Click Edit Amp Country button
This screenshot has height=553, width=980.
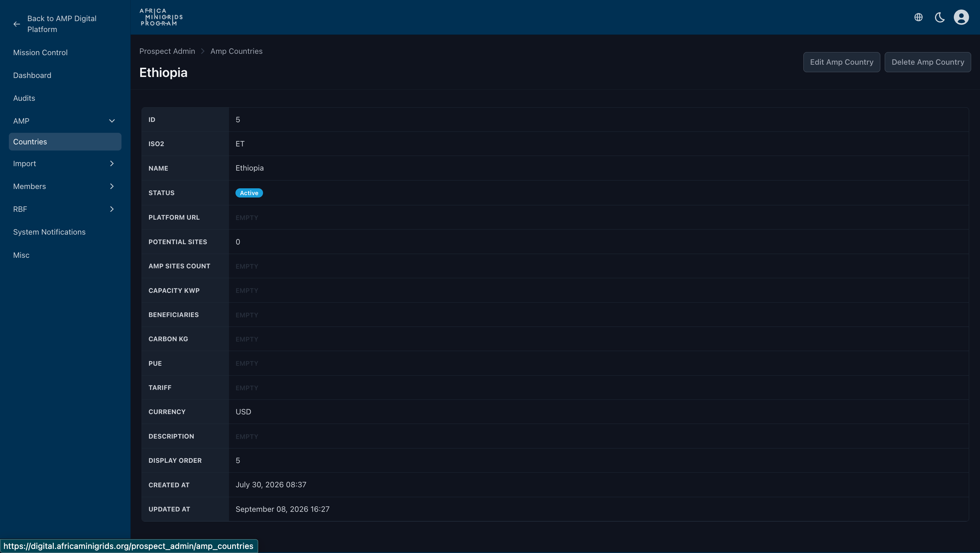842,62
